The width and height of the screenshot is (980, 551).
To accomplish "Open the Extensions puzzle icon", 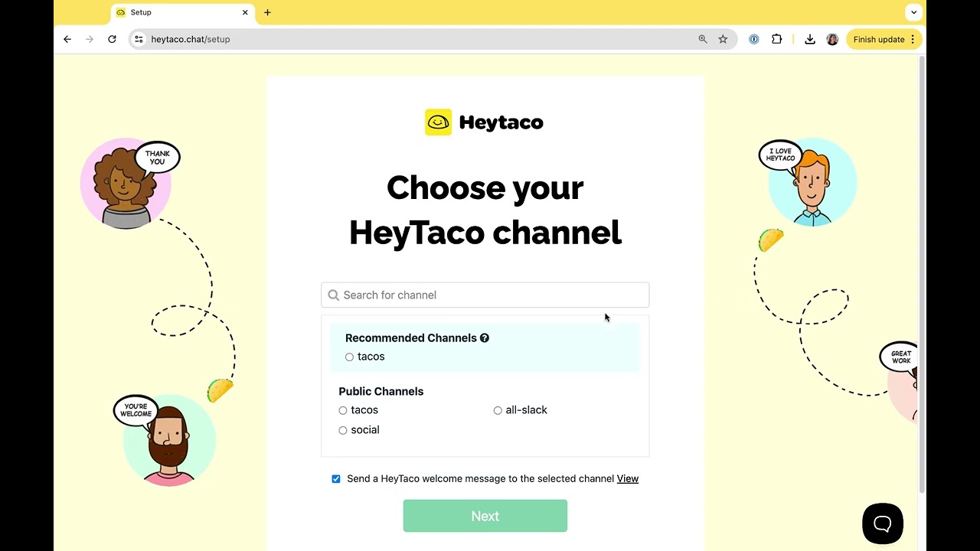I will [x=776, y=39].
